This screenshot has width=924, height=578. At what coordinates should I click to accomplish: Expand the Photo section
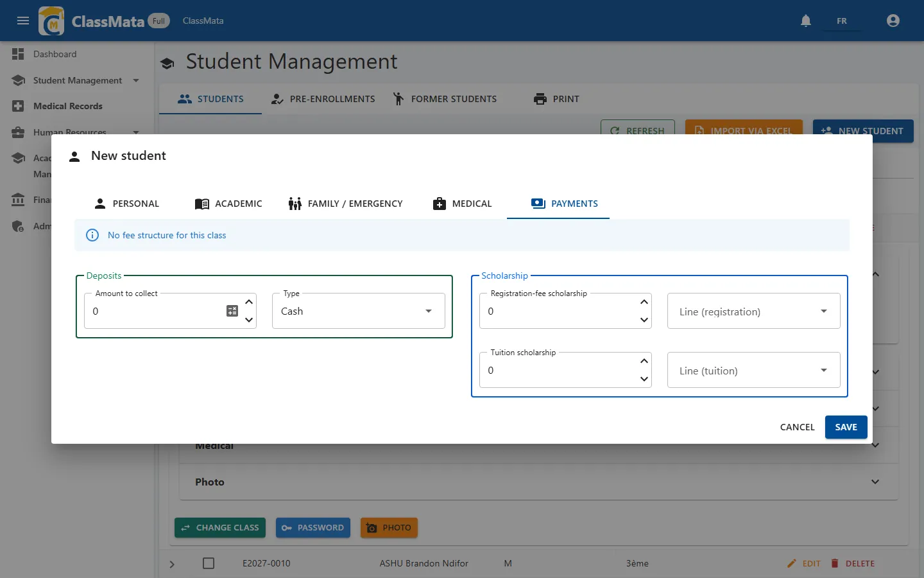click(x=875, y=482)
